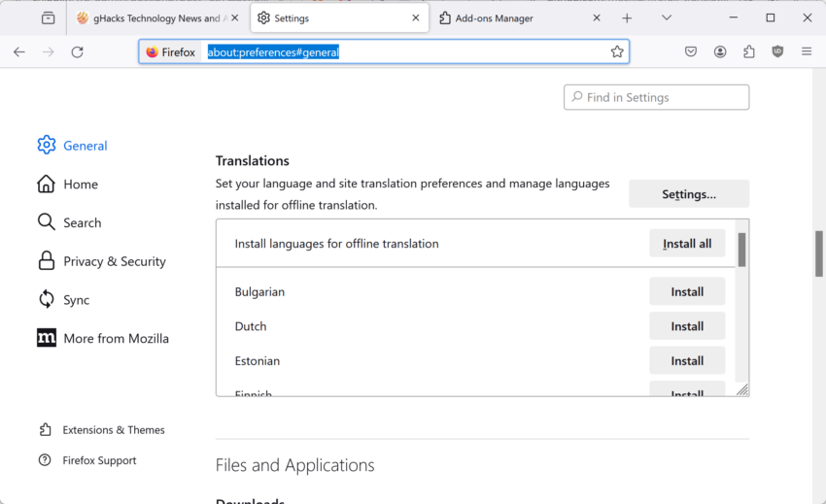Click the Estonian language row label

pyautogui.click(x=258, y=360)
